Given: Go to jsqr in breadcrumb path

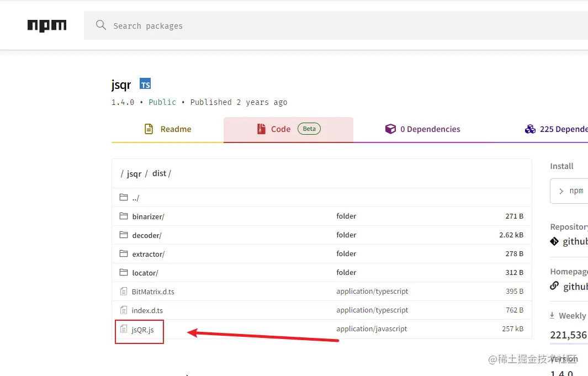Looking at the screenshot, I should click(x=134, y=173).
